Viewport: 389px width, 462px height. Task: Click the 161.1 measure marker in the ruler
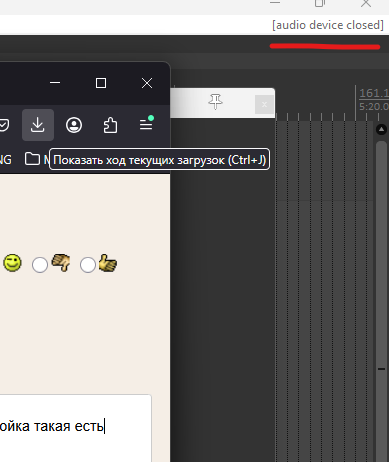pyautogui.click(x=374, y=93)
